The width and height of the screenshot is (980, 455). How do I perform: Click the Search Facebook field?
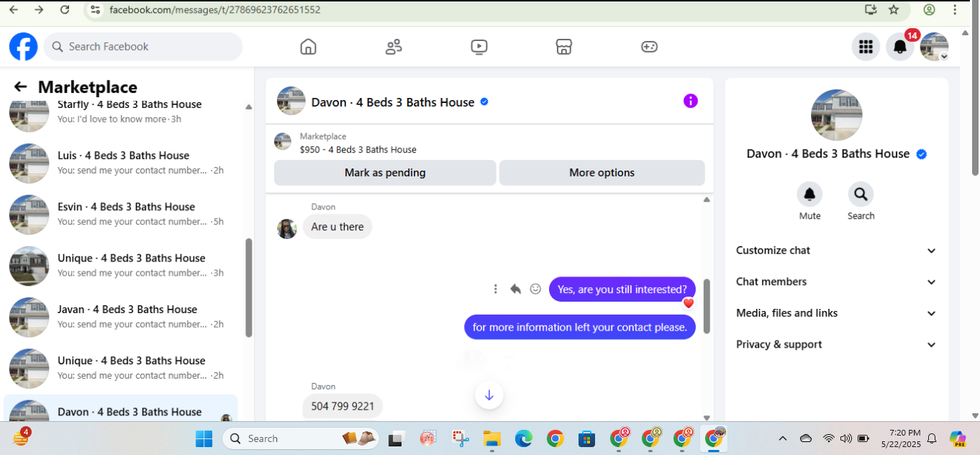(143, 47)
